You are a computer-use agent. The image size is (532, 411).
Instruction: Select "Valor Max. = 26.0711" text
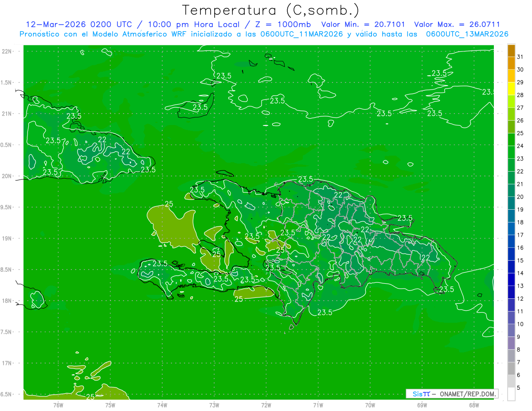457,24
